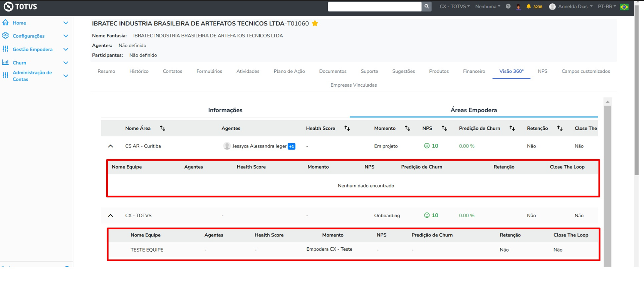Expand the Administração de Contas chevron
The width and height of the screenshot is (644, 292).
pyautogui.click(x=66, y=76)
